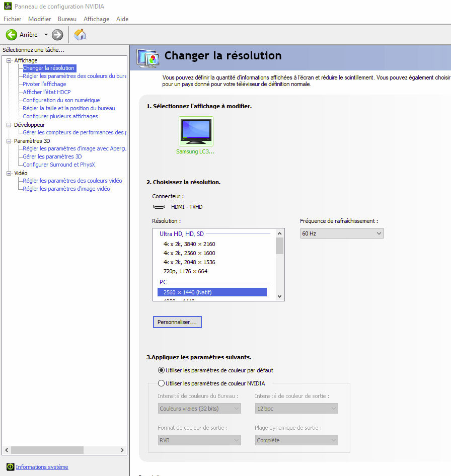Open Régler la taille et la position du bureau

pyautogui.click(x=69, y=108)
